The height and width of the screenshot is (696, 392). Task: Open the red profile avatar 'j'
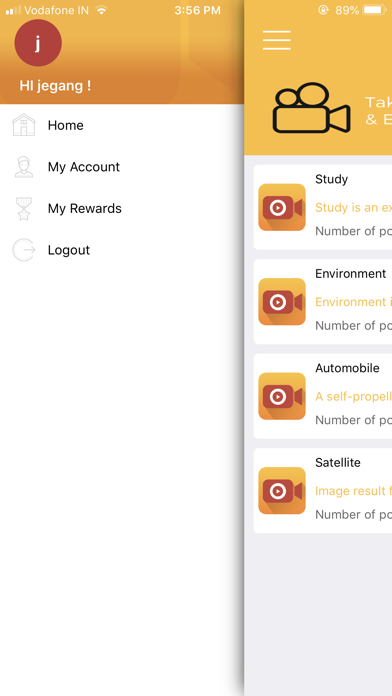click(x=38, y=43)
